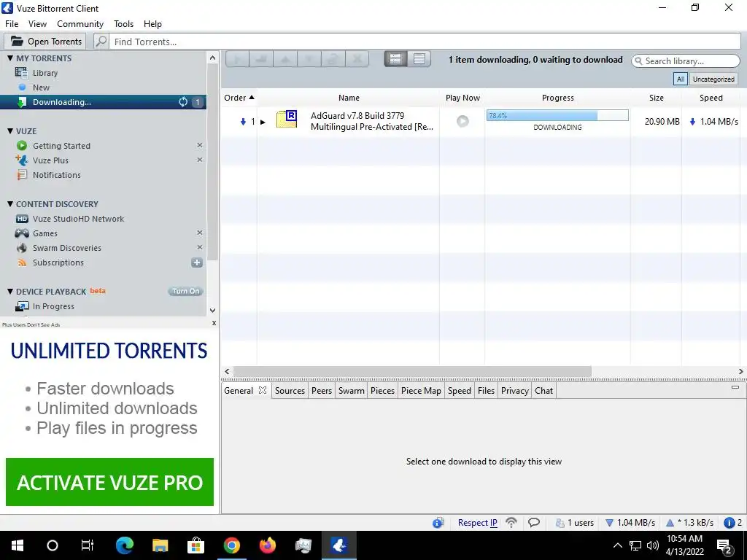This screenshot has width=747, height=560.
Task: Click the AdGuard torrent file icon
Action: tap(287, 119)
